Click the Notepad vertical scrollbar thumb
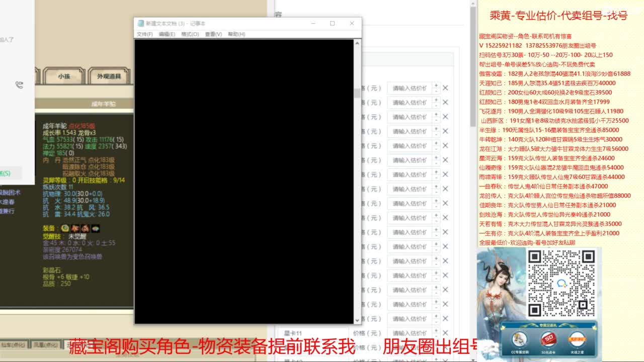Viewport: 644px width, 362px height. (x=358, y=93)
